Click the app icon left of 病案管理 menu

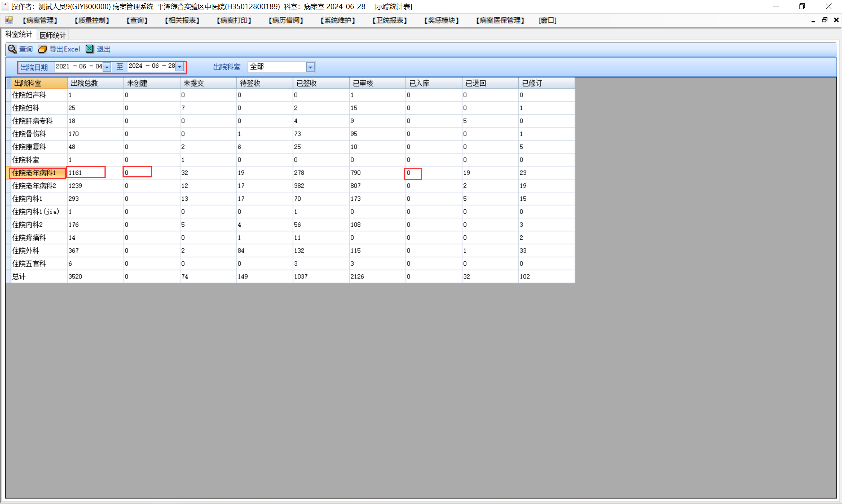point(9,20)
